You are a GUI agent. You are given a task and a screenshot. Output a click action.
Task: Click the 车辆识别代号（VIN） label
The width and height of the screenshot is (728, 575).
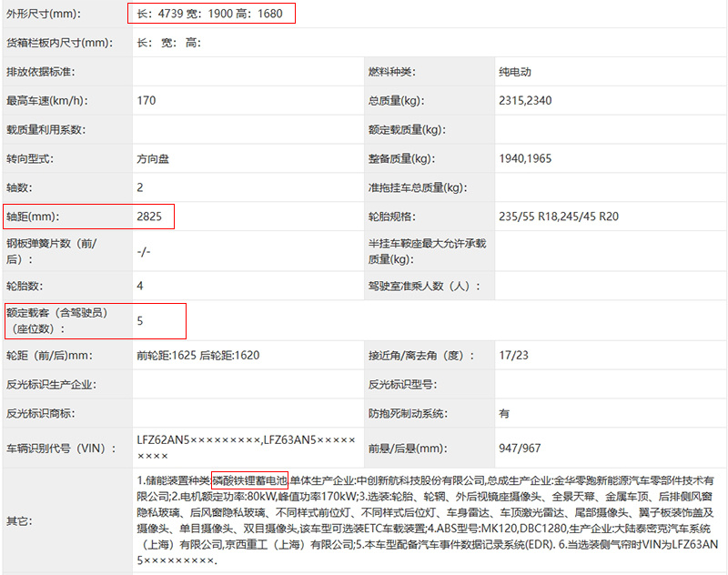(x=61, y=449)
